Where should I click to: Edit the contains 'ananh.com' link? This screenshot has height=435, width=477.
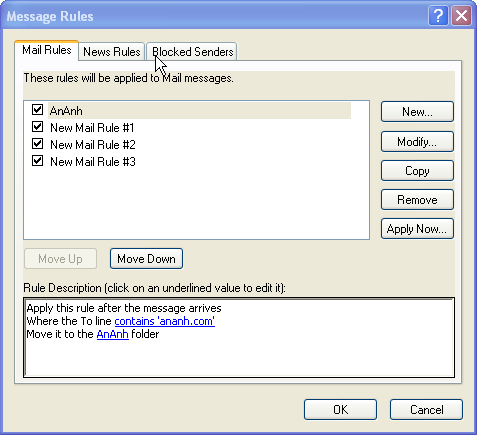[165, 321]
